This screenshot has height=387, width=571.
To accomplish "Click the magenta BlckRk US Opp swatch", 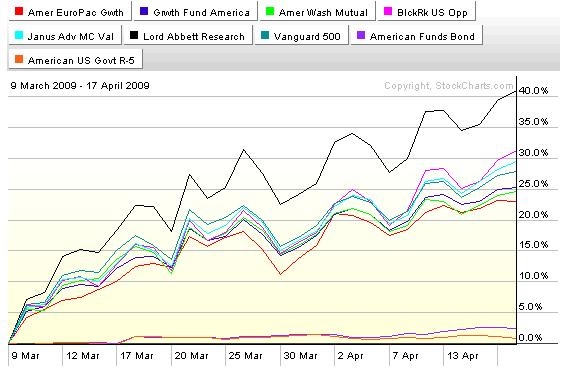I will coord(388,11).
